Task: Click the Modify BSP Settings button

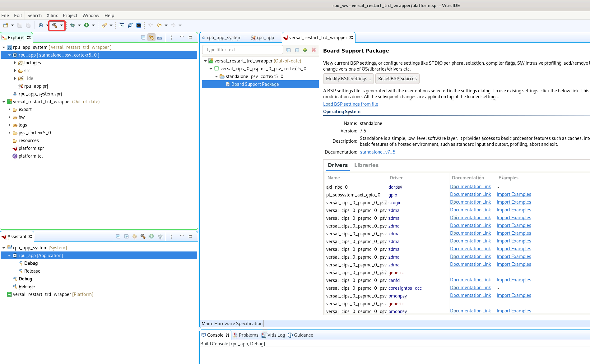Action: pyautogui.click(x=348, y=79)
